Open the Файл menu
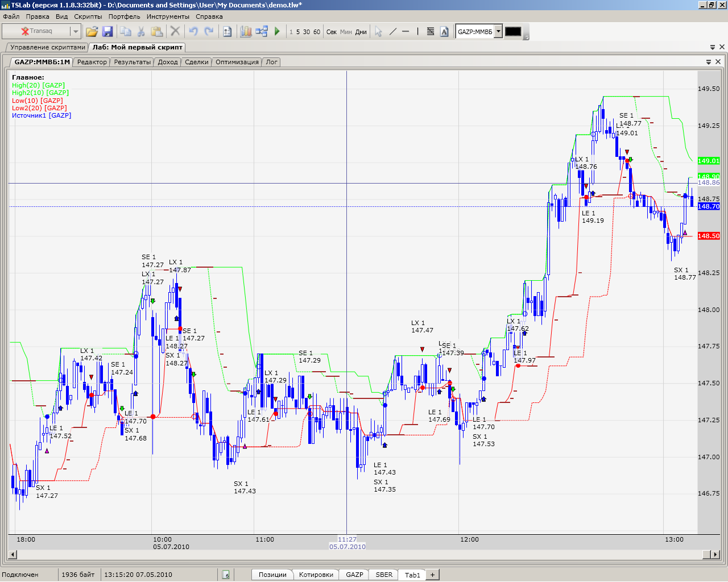This screenshot has width=728, height=582. pos(11,16)
